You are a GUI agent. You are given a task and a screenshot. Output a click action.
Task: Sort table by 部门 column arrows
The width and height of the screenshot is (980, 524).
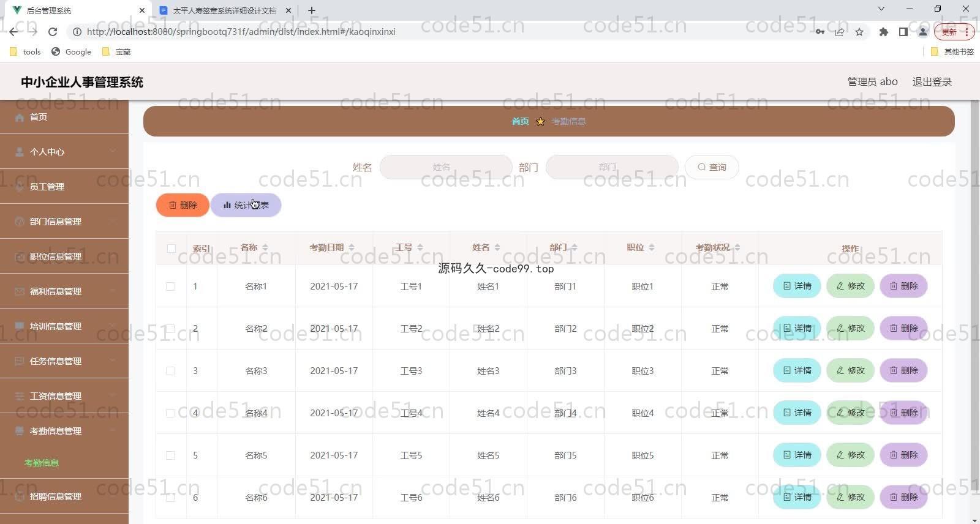pyautogui.click(x=574, y=247)
